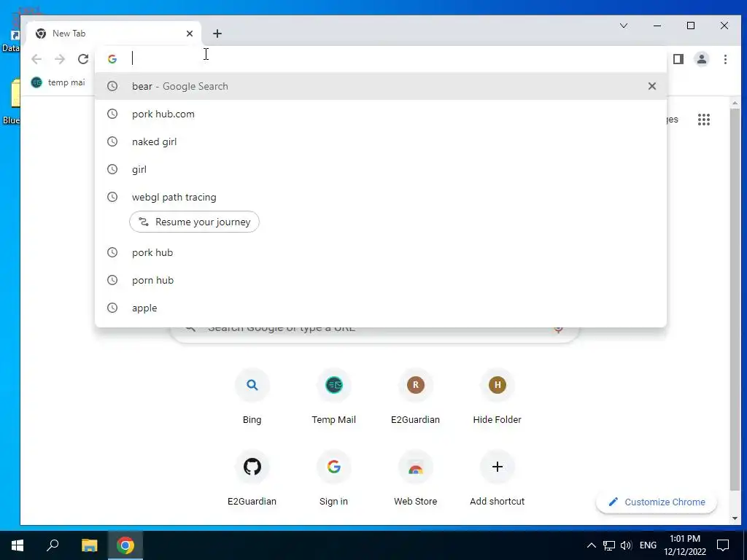Viewport: 747px width, 560px height.
Task: Choose the 'pork hub.com' suggestion
Action: pos(381,114)
